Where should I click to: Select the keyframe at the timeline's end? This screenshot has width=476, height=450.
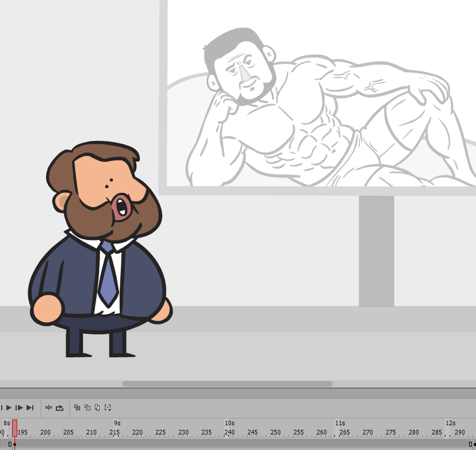pos(475,445)
